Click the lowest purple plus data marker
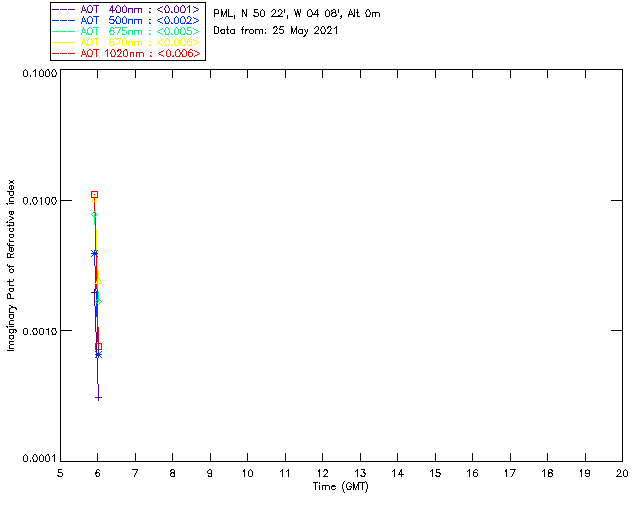The width and height of the screenshot is (640, 512). tap(98, 398)
